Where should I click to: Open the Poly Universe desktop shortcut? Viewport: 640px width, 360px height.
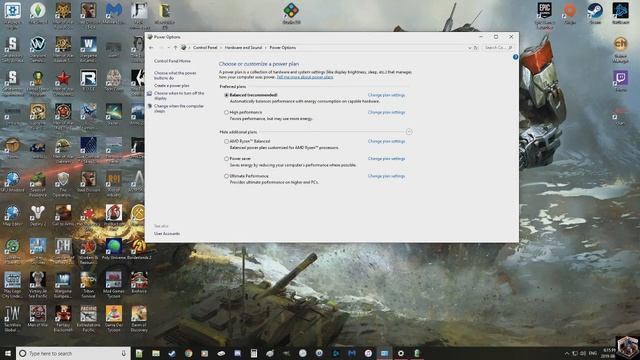pos(113,249)
